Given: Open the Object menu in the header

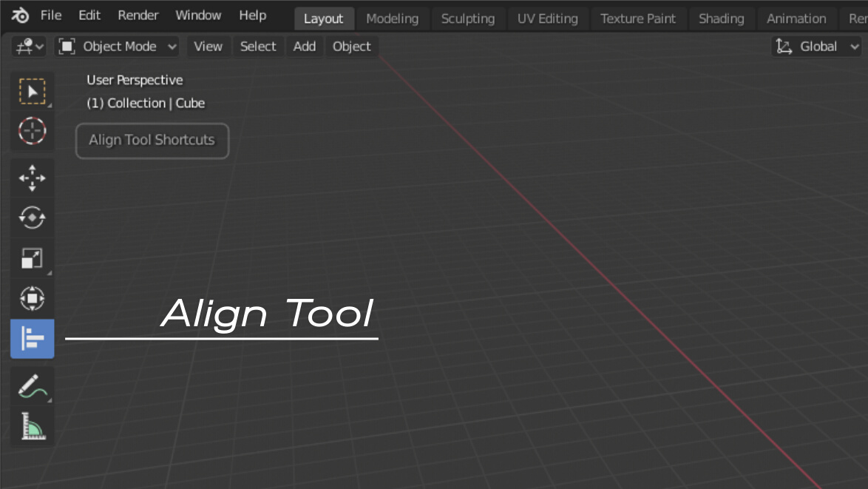Looking at the screenshot, I should (351, 46).
